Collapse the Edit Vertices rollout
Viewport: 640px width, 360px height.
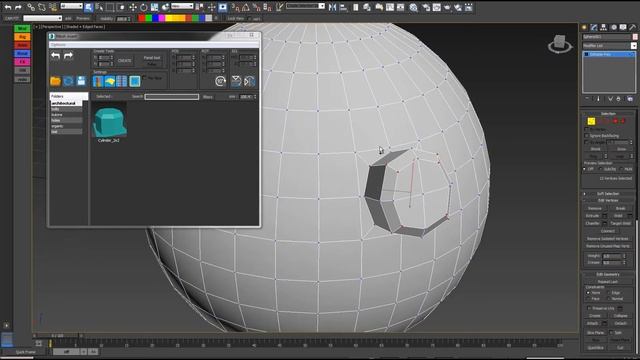607,200
